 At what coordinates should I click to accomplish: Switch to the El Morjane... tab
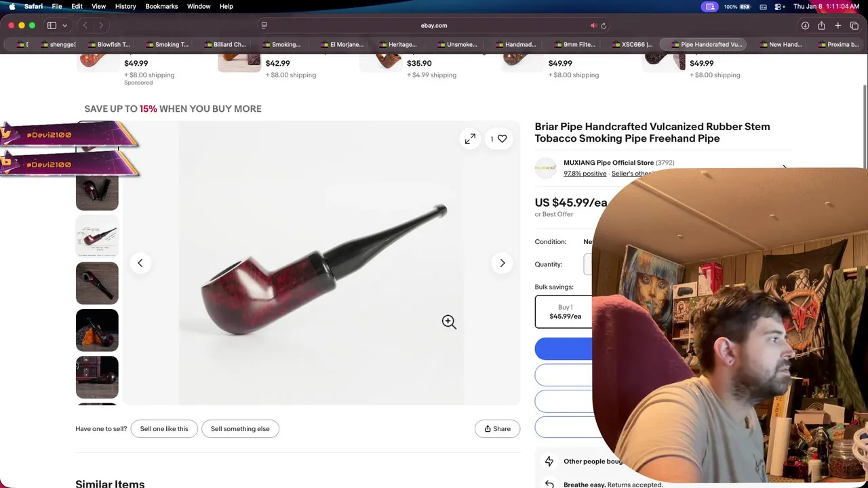click(342, 45)
